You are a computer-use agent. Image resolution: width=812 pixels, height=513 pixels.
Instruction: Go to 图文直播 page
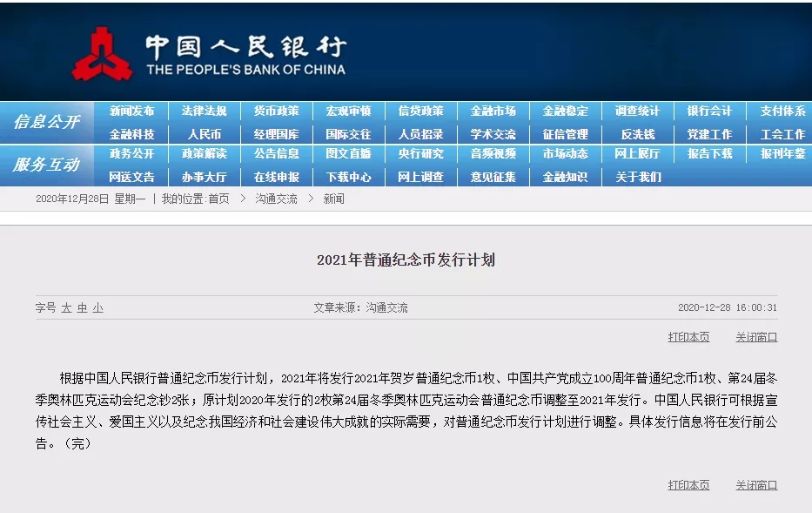coord(348,153)
